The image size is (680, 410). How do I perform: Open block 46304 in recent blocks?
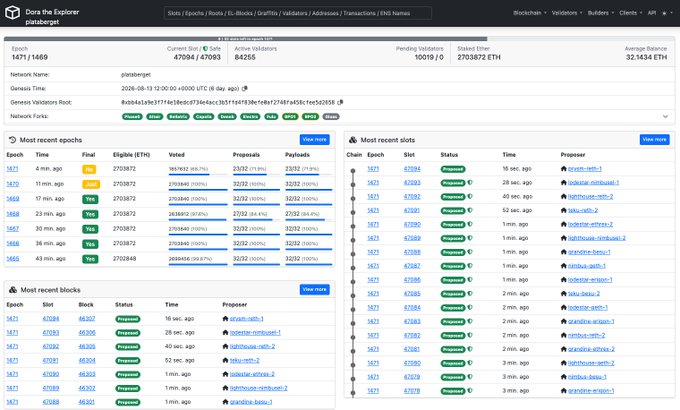point(87,360)
